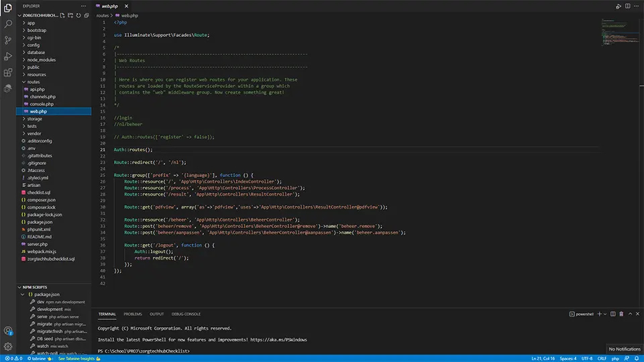Image resolution: width=644 pixels, height=362 pixels.
Task: Close the terminal panel
Action: 638,314
